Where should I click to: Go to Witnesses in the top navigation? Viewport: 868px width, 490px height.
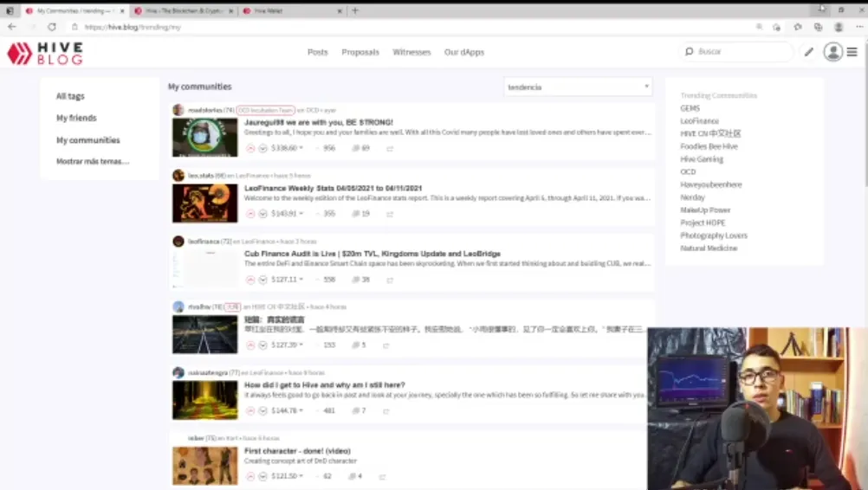[x=411, y=52]
